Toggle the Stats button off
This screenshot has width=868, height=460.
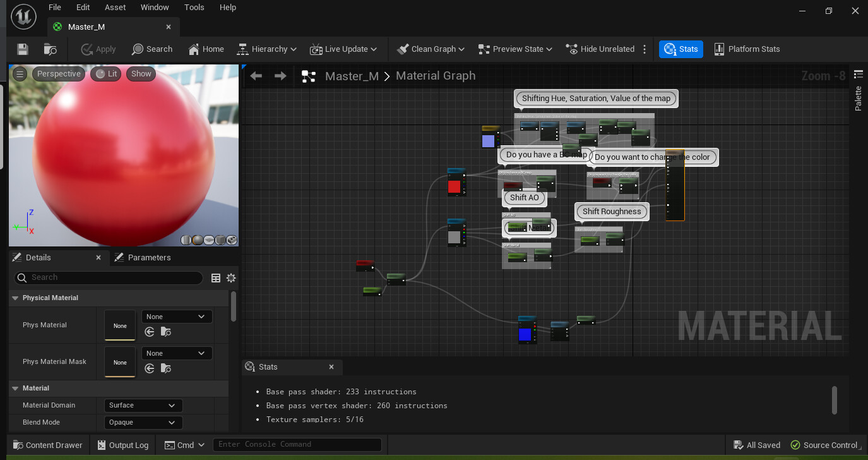click(x=681, y=49)
